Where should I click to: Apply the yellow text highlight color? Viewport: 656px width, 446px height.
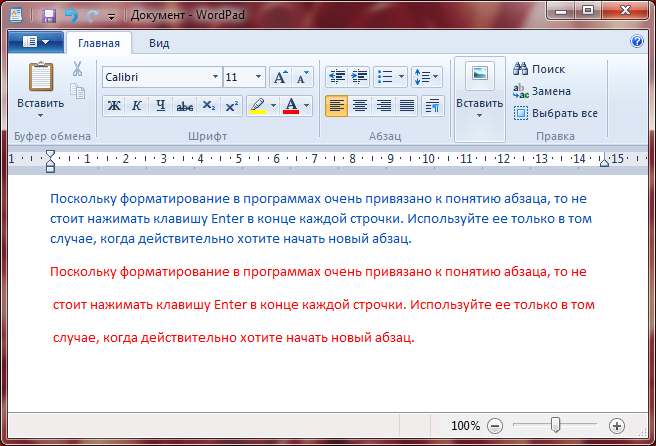(258, 106)
